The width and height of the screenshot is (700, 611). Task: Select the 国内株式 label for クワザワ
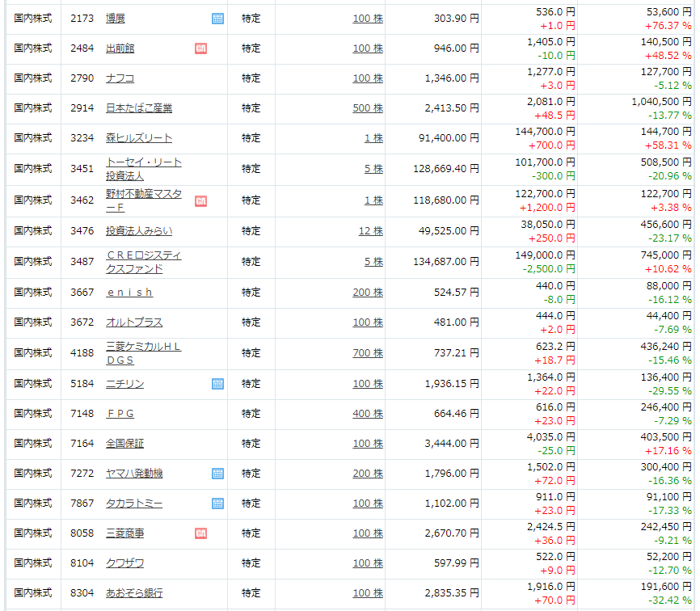(33, 563)
